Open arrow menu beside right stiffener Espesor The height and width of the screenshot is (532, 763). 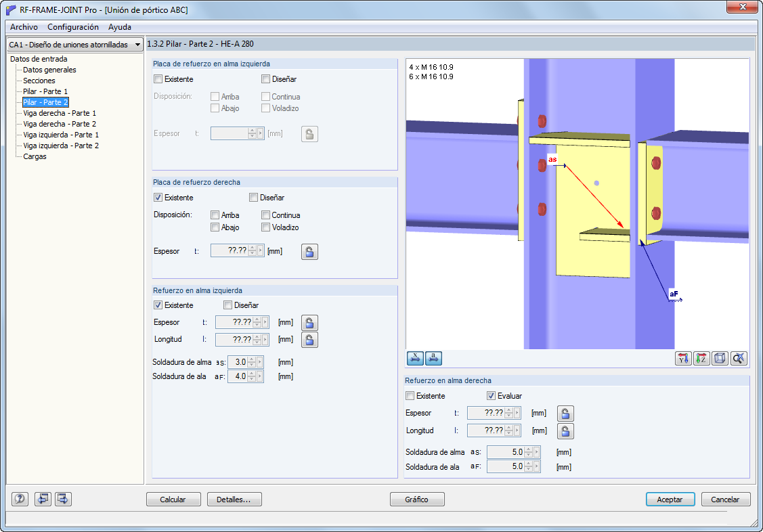(517, 413)
